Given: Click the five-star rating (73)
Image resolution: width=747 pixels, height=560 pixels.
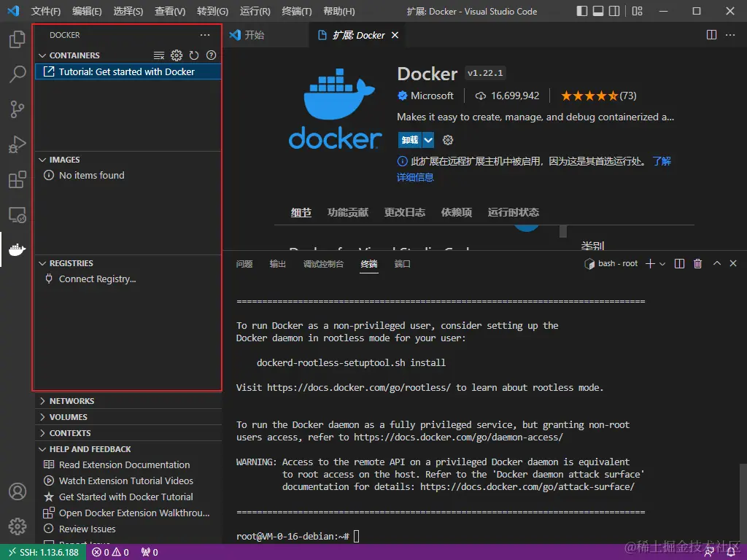Looking at the screenshot, I should [598, 96].
